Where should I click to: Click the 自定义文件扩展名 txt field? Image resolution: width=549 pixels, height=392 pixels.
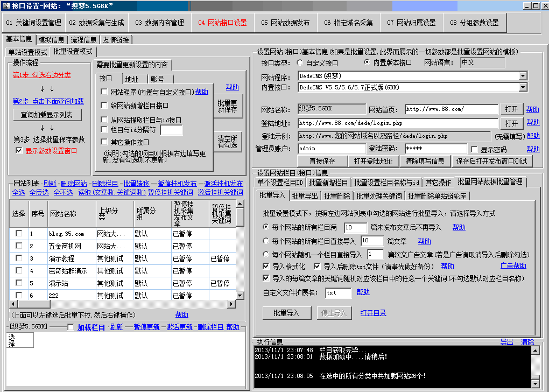[338, 293]
